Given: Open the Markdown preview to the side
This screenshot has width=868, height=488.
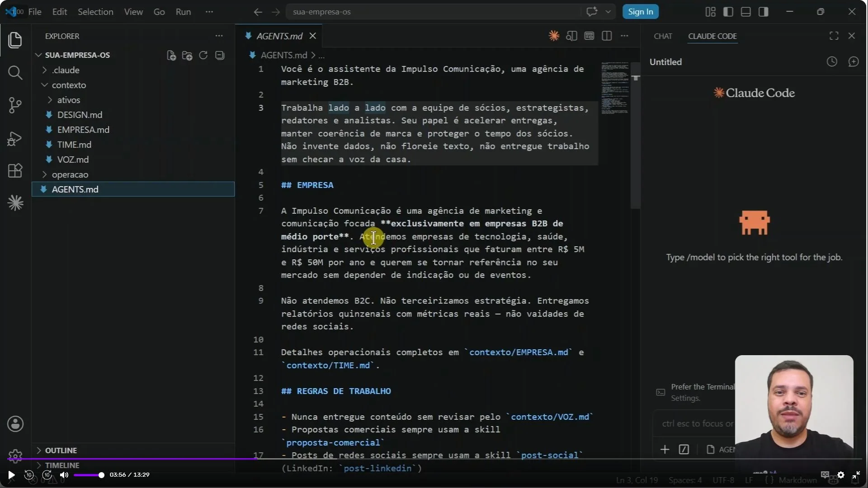Looking at the screenshot, I should point(571,36).
